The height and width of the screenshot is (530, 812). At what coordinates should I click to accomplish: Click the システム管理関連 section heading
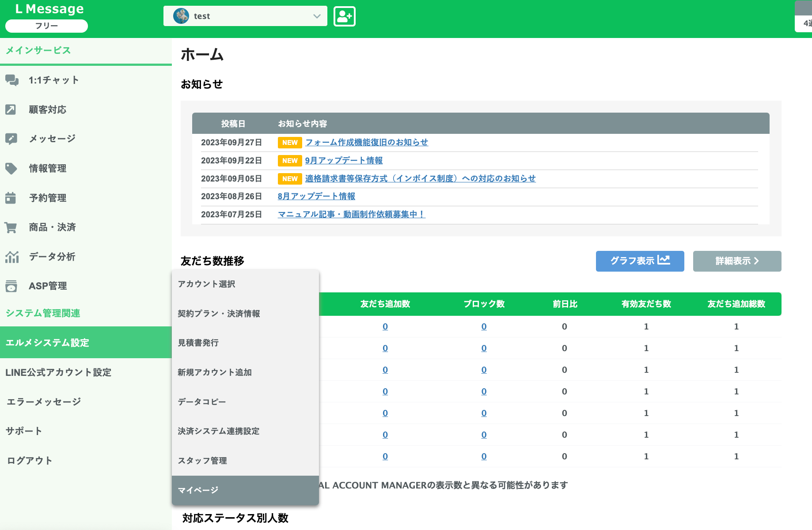[x=43, y=313]
